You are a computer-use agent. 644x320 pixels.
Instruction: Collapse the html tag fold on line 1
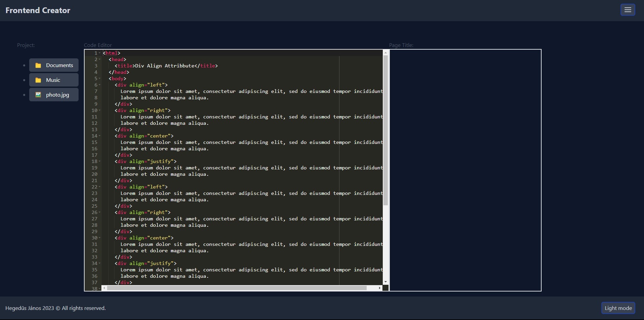pyautogui.click(x=100, y=53)
